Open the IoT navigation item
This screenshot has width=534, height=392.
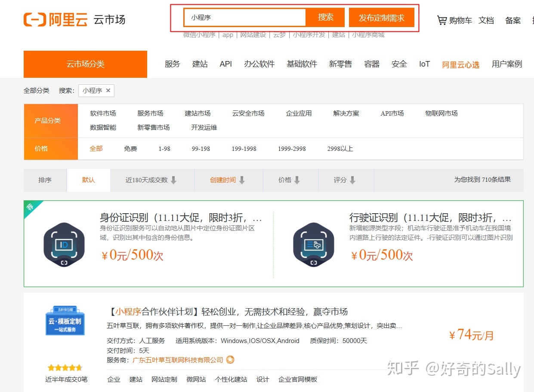pyautogui.click(x=424, y=64)
